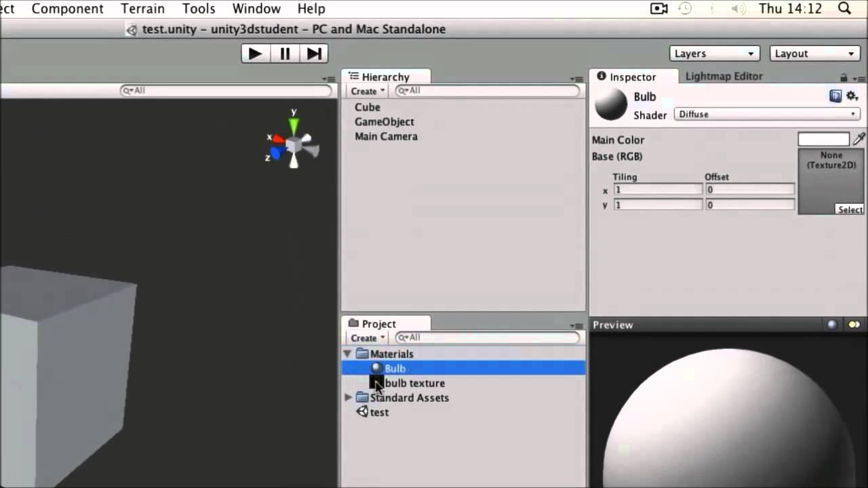Click the Thu 14:12 clock
Image resolution: width=868 pixels, height=488 pixels.
[x=790, y=9]
